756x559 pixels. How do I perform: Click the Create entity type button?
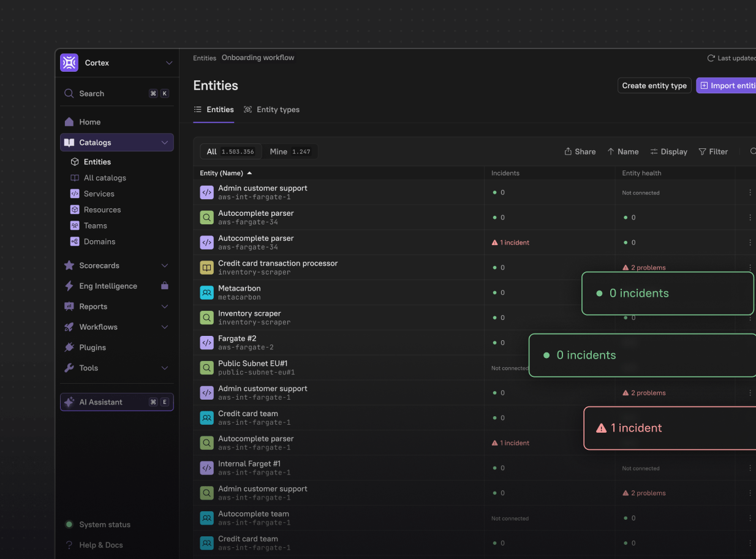654,86
